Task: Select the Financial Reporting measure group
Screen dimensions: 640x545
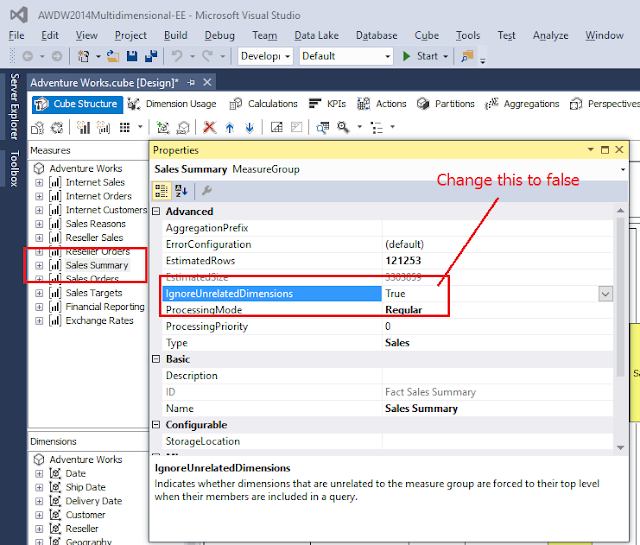Action: (x=105, y=307)
